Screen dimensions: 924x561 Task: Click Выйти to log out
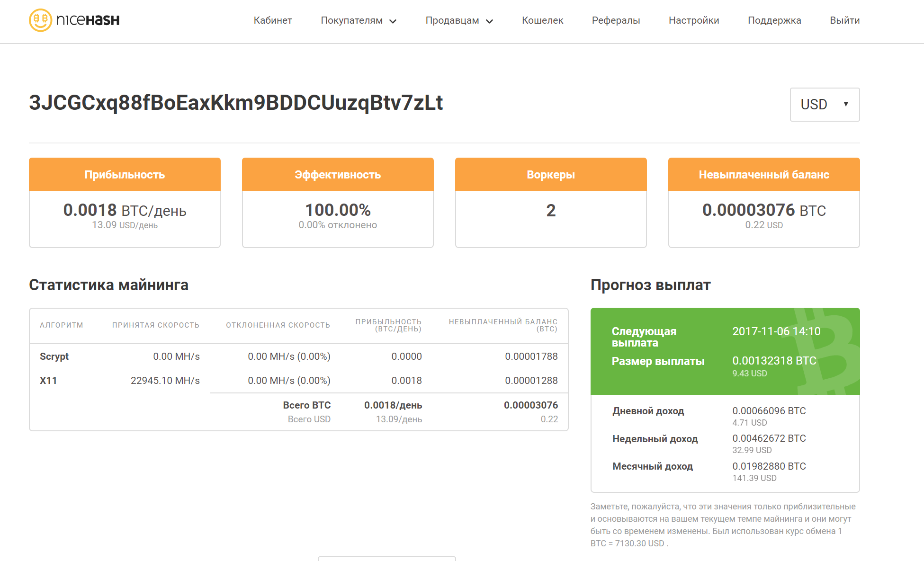(844, 20)
